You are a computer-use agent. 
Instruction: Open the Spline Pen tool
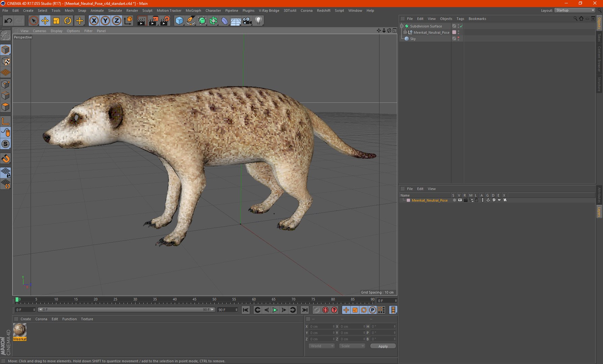pyautogui.click(x=191, y=21)
